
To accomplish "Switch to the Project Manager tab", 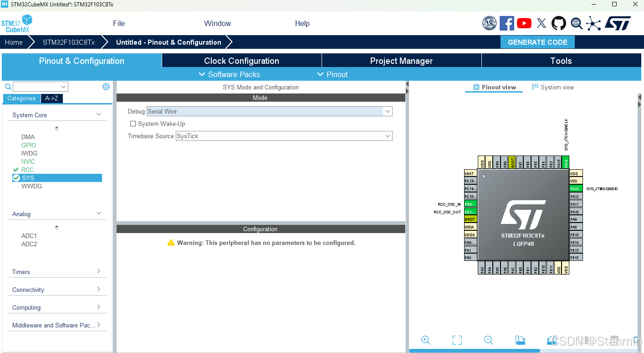I will [x=401, y=61].
